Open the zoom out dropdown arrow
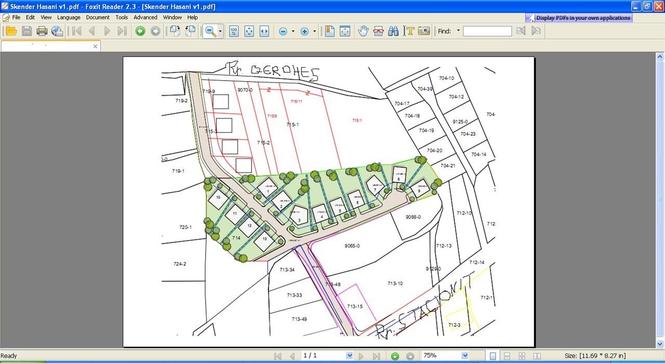665x363 pixels. click(293, 31)
